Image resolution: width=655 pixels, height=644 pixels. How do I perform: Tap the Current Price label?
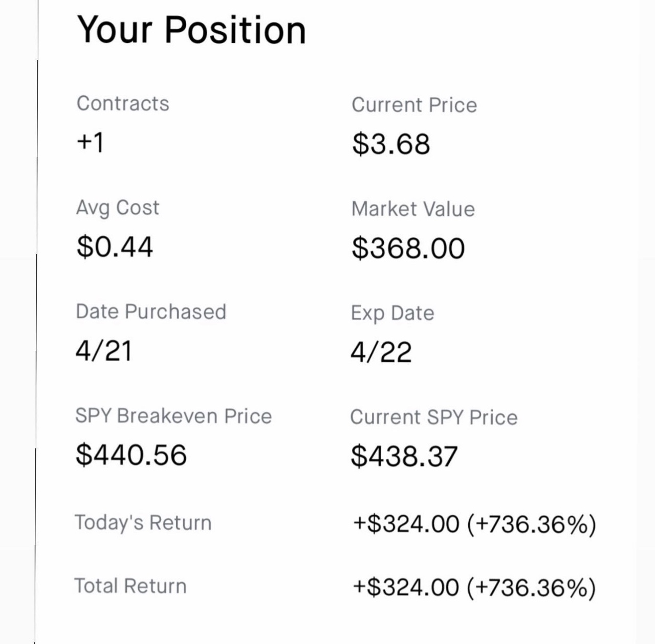point(414,105)
